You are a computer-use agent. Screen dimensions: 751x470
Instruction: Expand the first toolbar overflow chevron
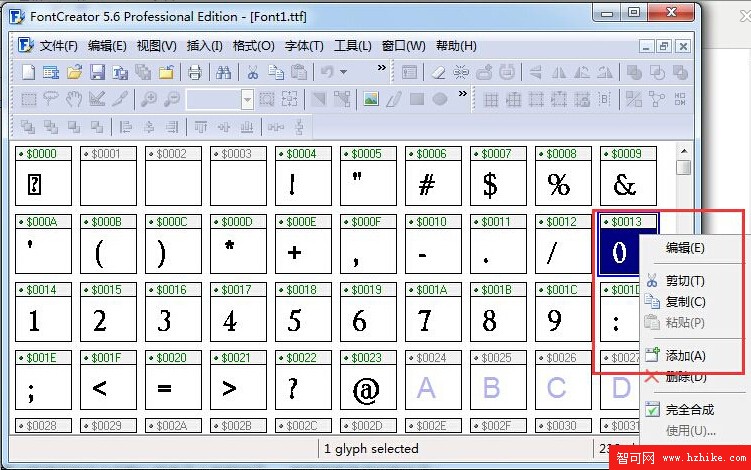coord(381,68)
